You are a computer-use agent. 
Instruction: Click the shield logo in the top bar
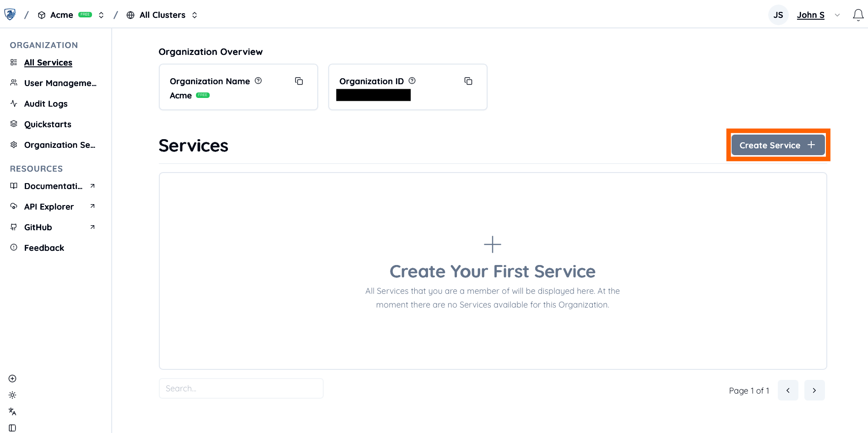tap(10, 15)
